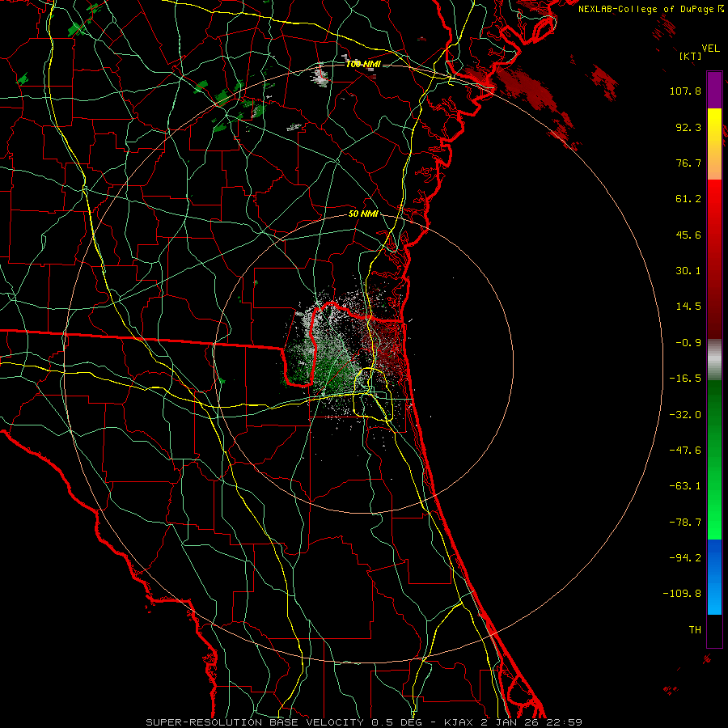
Task: Select the -94.2 legend value
Action: (685, 557)
